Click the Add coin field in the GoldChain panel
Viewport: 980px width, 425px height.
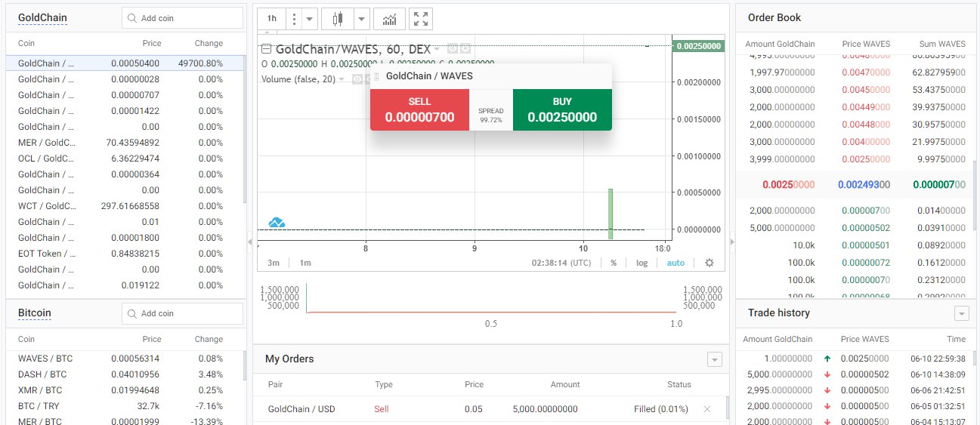(182, 18)
